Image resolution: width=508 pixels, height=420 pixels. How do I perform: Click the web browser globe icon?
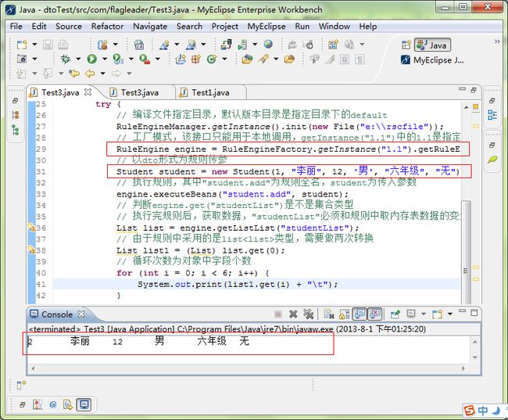point(268,44)
